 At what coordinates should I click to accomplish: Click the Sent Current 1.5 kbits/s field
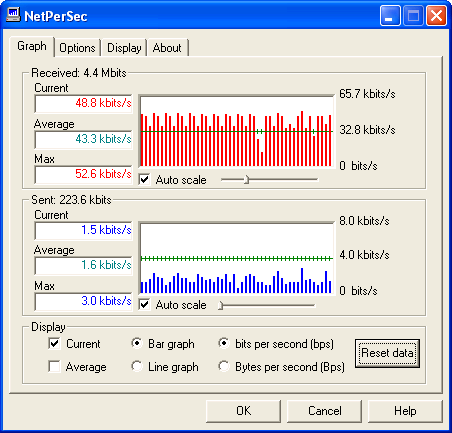coord(83,230)
